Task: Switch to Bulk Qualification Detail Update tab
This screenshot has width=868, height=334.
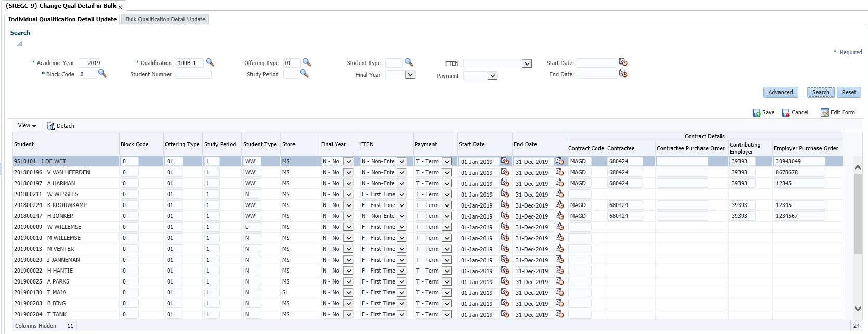Action: (165, 19)
